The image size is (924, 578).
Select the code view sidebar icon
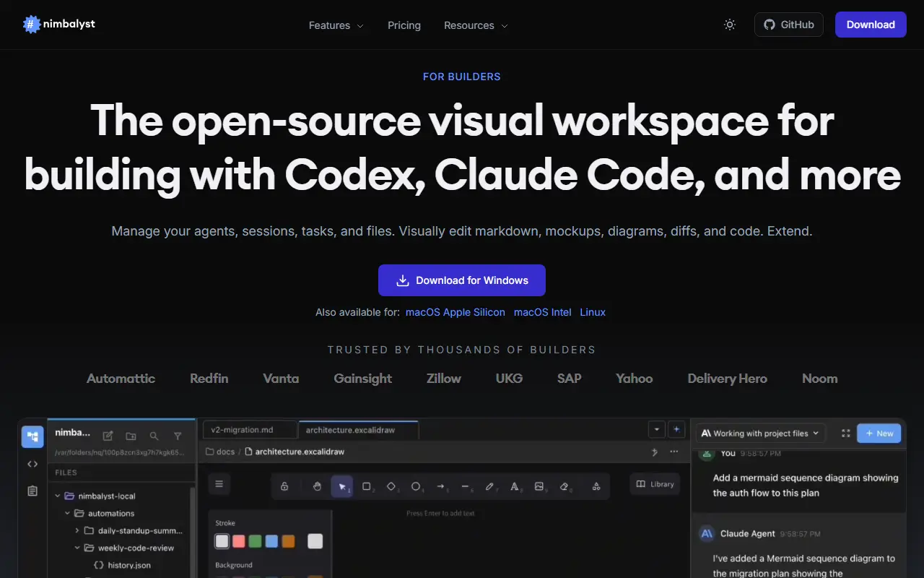point(32,464)
